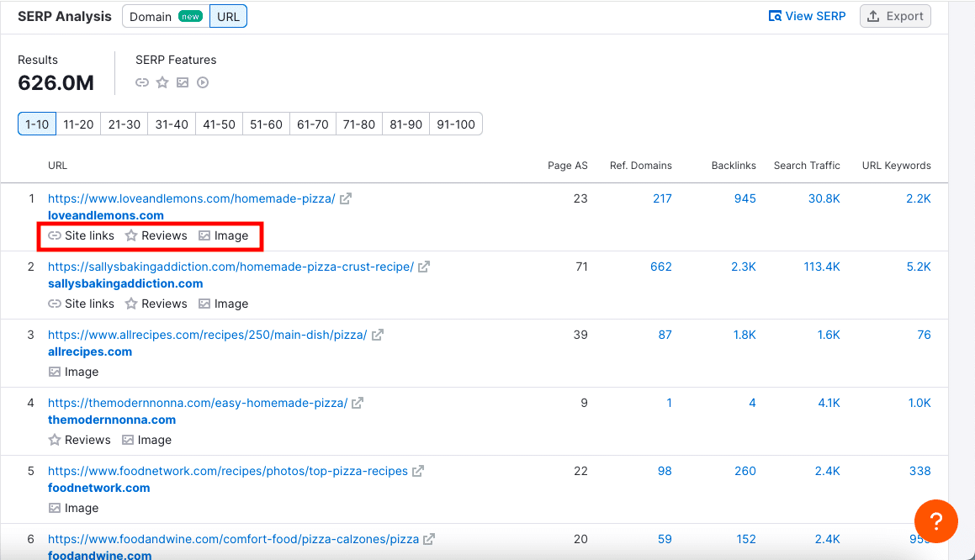Select results page 41-50
Screen dimensions: 975x560
219,124
